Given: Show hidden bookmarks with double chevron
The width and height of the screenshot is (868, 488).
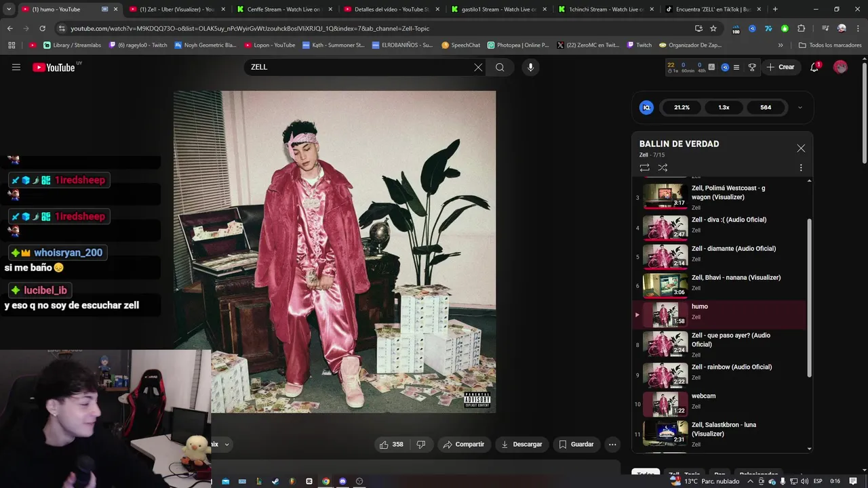Looking at the screenshot, I should [x=781, y=45].
